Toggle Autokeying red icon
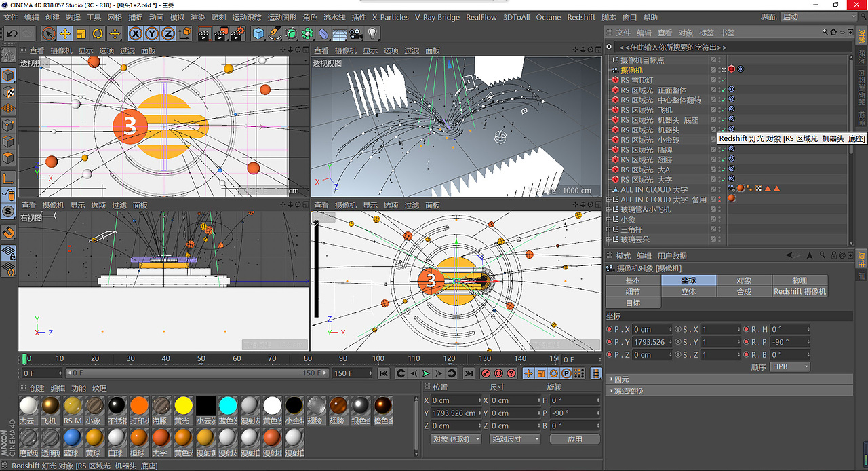Viewport: 868px width, 471px height. (498, 373)
